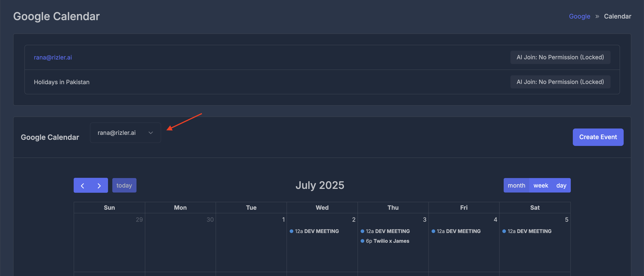Screen dimensions: 644x276
Task: Click the today button
Action: (x=124, y=186)
